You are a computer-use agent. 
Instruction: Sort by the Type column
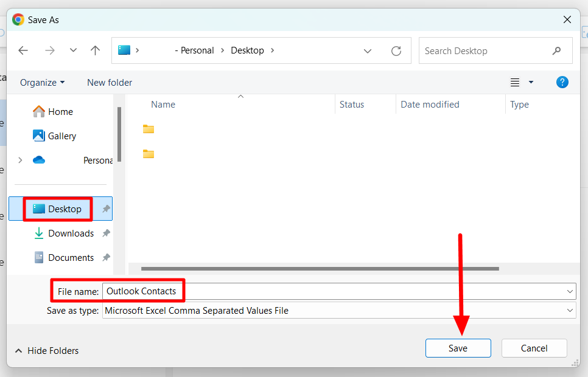coord(519,105)
